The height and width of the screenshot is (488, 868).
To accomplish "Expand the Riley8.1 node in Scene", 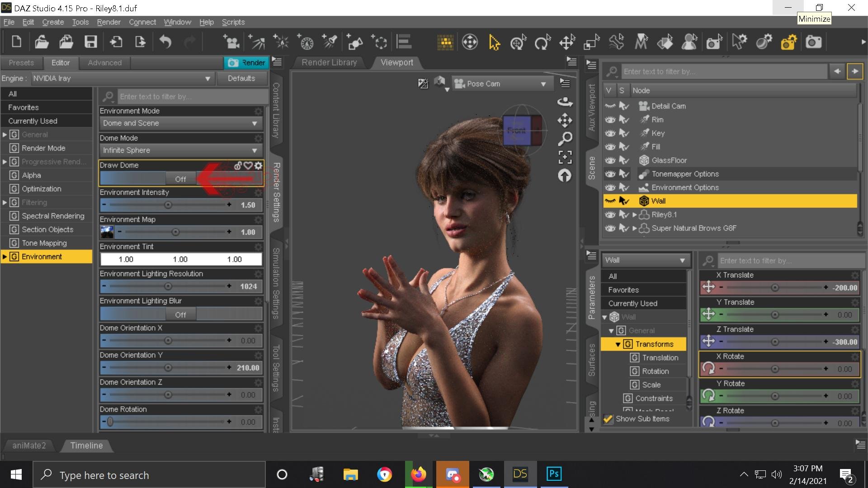I will click(634, 215).
